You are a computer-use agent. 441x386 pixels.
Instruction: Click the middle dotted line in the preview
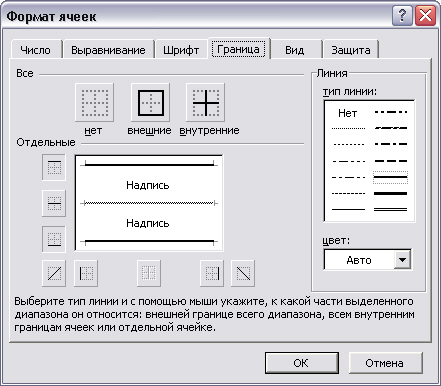[x=149, y=203]
